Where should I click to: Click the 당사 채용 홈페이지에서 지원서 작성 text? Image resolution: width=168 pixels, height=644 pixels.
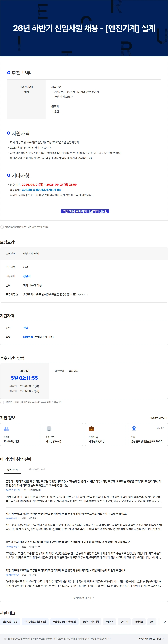click(42, 190)
